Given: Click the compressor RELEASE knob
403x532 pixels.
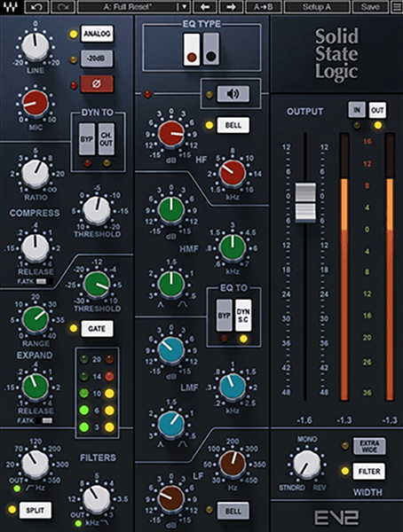Looking at the screenshot, I should pyautogui.click(x=35, y=247).
